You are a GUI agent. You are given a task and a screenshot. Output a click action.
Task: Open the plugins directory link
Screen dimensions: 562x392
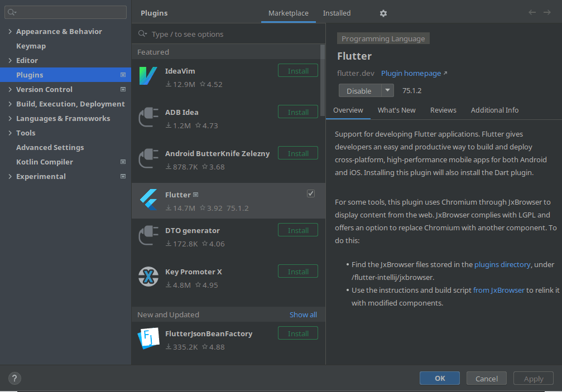coord(502,264)
